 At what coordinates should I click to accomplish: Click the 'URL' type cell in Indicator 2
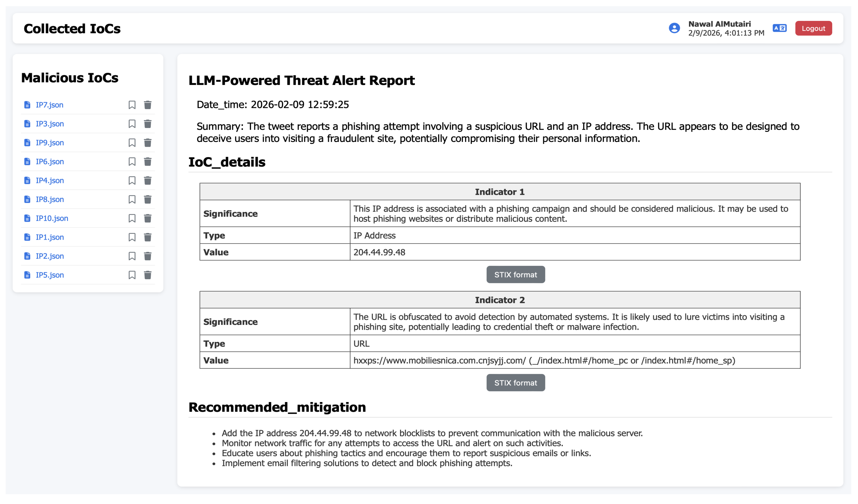575,344
